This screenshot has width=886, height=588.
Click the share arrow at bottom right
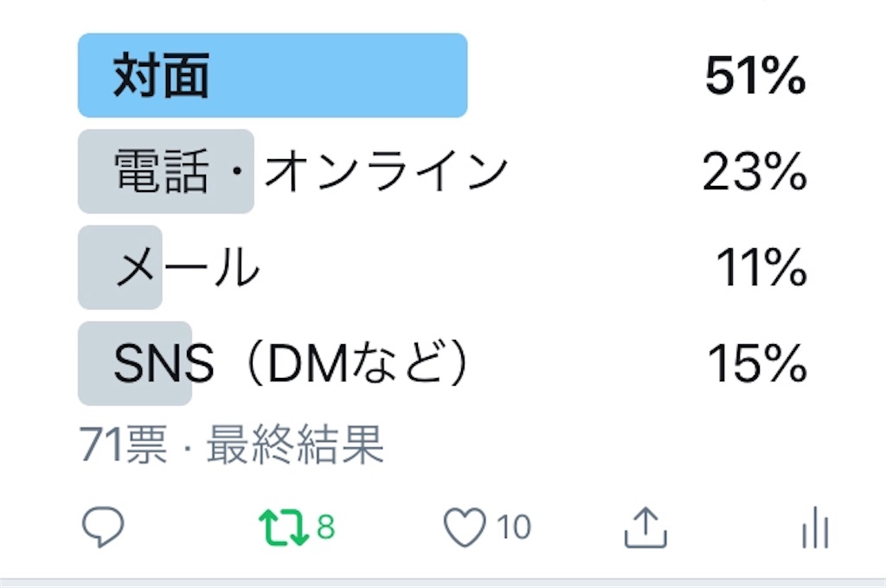click(x=647, y=525)
